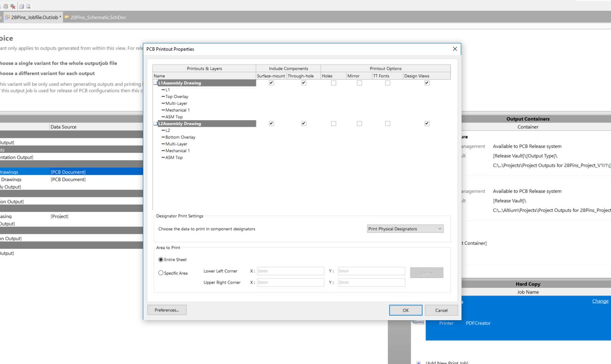
Task: Click the Lower Left Corner X field
Action: [x=290, y=271]
